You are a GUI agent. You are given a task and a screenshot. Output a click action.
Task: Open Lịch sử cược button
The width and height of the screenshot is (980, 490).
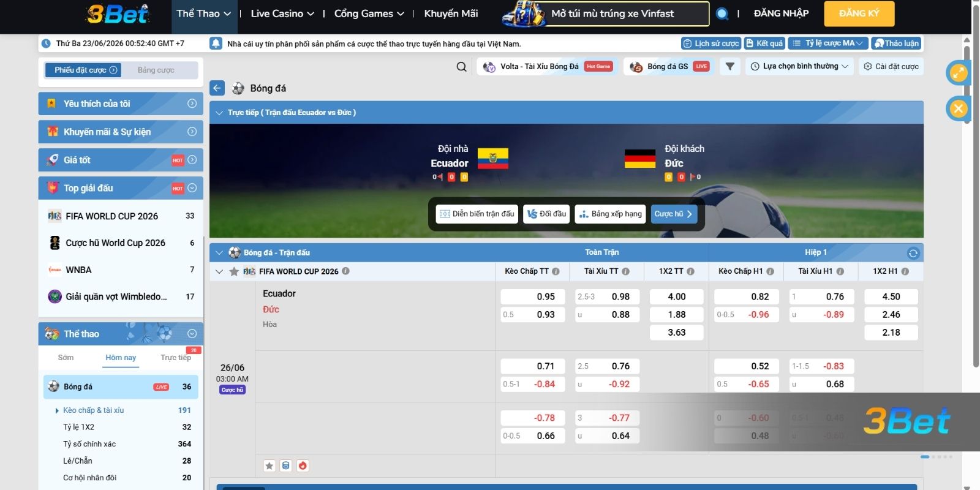click(711, 43)
